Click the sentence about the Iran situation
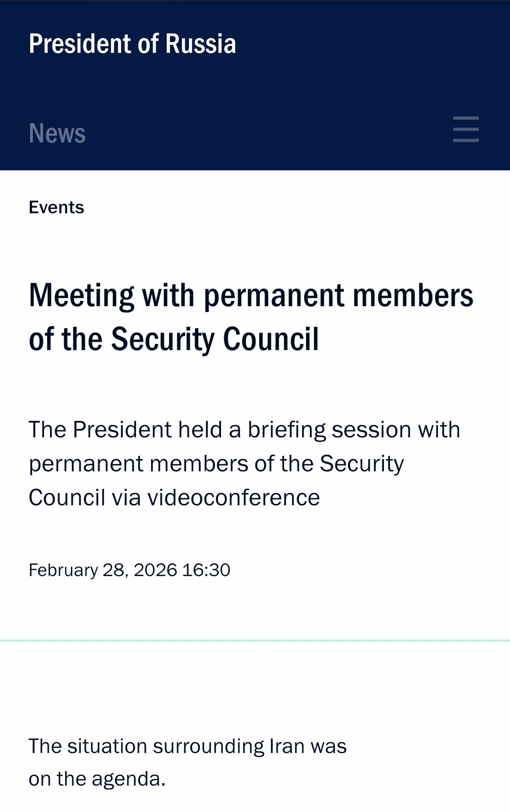The height and width of the screenshot is (812, 510). [x=187, y=762]
